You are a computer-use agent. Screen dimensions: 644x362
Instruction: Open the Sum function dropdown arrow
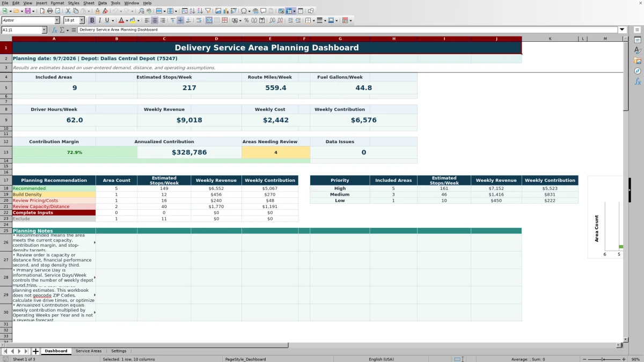pyautogui.click(x=68, y=30)
